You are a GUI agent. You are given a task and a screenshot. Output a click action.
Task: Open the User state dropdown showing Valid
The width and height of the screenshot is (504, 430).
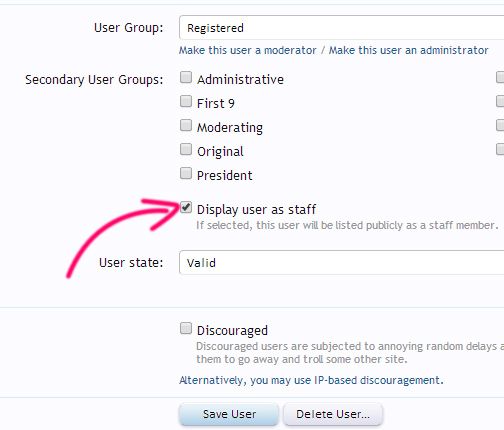point(341,263)
